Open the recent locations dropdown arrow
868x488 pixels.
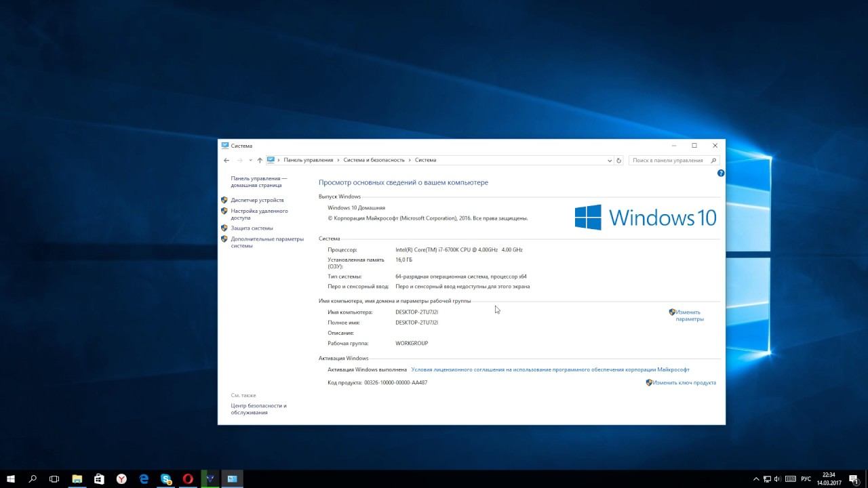click(x=250, y=161)
